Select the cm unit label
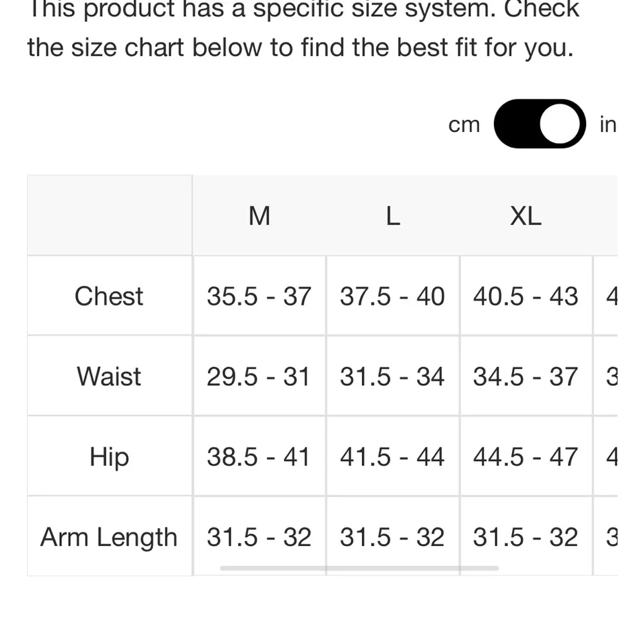644x644 pixels. point(464,124)
